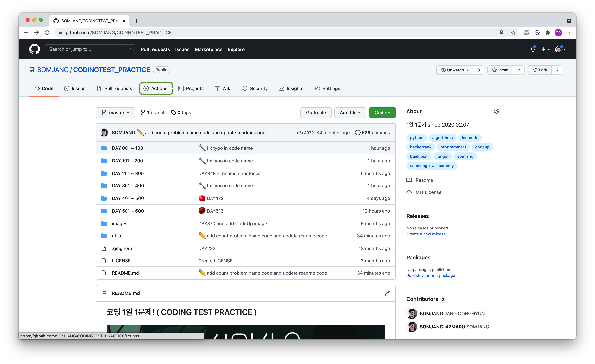Open the master branch selector

[115, 113]
